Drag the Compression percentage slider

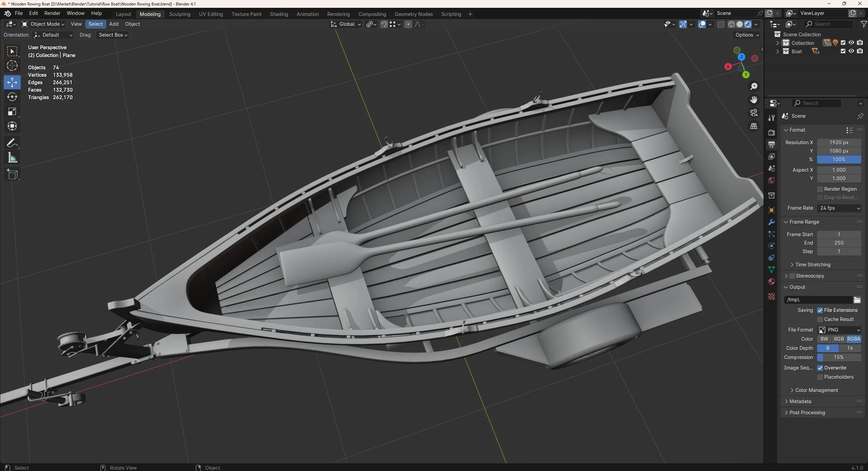pyautogui.click(x=838, y=356)
